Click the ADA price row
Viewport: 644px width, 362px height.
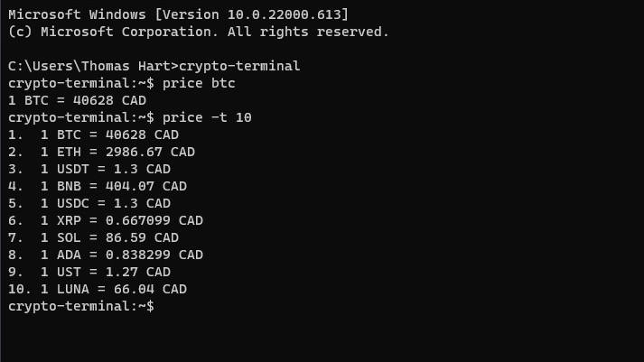click(x=105, y=255)
